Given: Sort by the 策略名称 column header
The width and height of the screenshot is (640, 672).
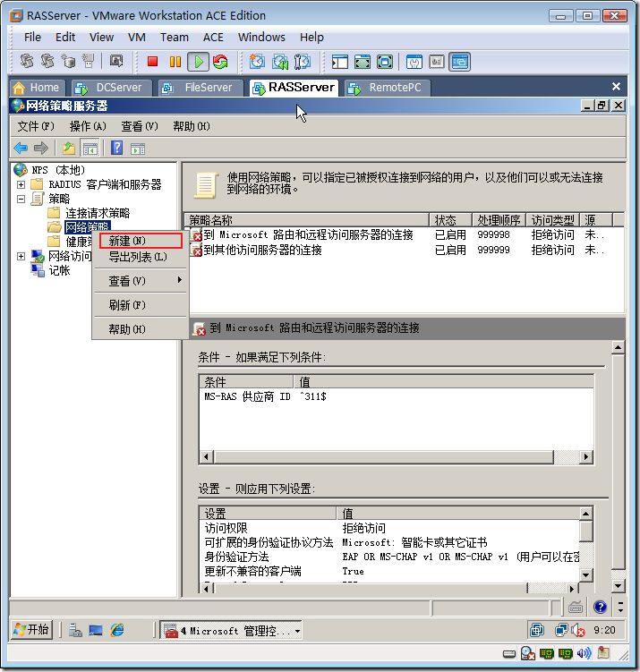Looking at the screenshot, I should coord(307,220).
